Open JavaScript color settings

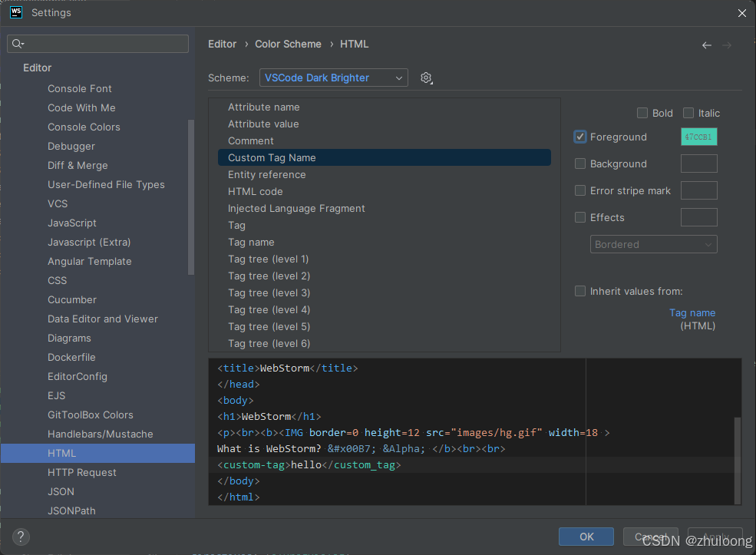coord(72,223)
